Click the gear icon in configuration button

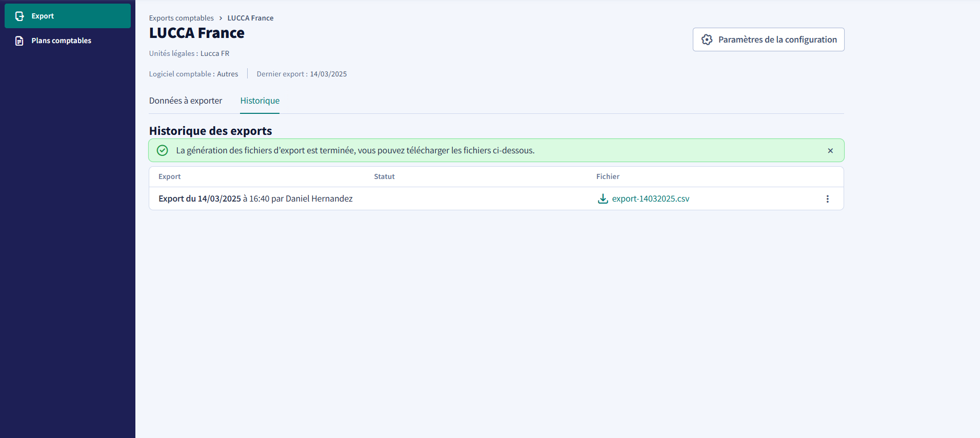pyautogui.click(x=707, y=39)
